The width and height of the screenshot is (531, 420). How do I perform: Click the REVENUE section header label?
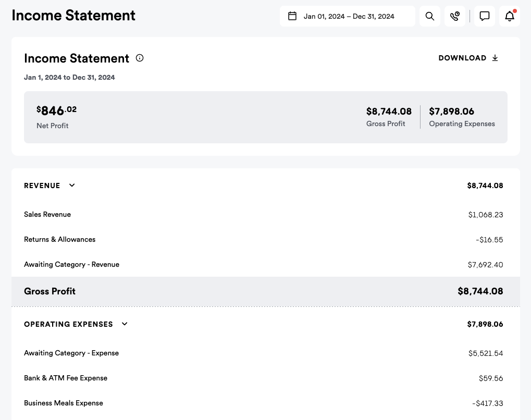point(42,186)
